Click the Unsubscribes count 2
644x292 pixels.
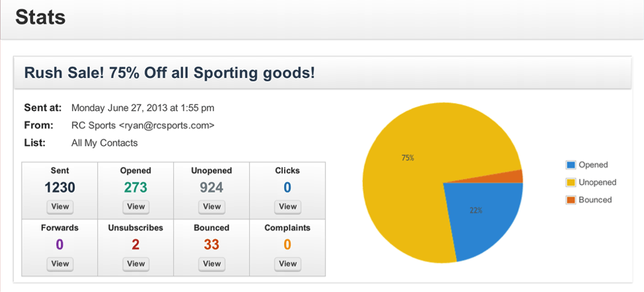136,245
